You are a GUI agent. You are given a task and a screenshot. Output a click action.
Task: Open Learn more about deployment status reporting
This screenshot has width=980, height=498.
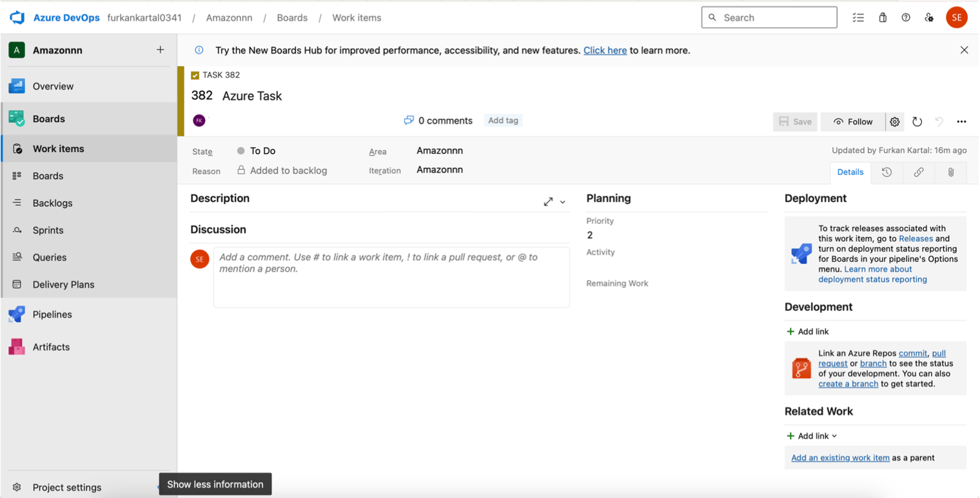[873, 274]
